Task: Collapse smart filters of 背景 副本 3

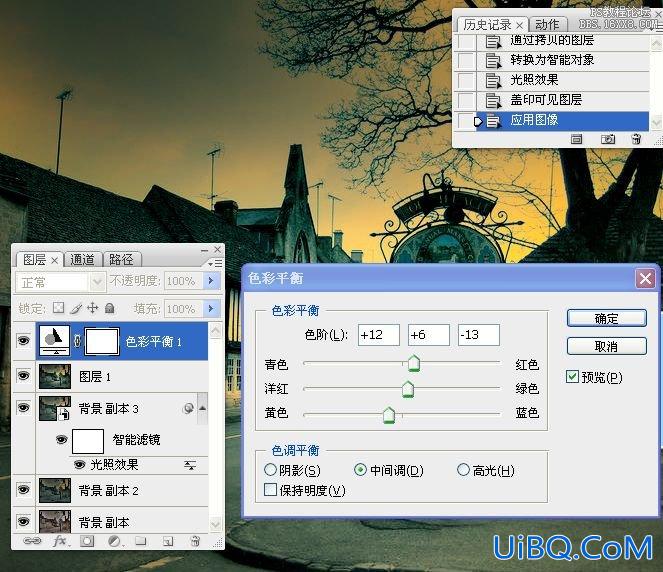Action: click(x=203, y=408)
